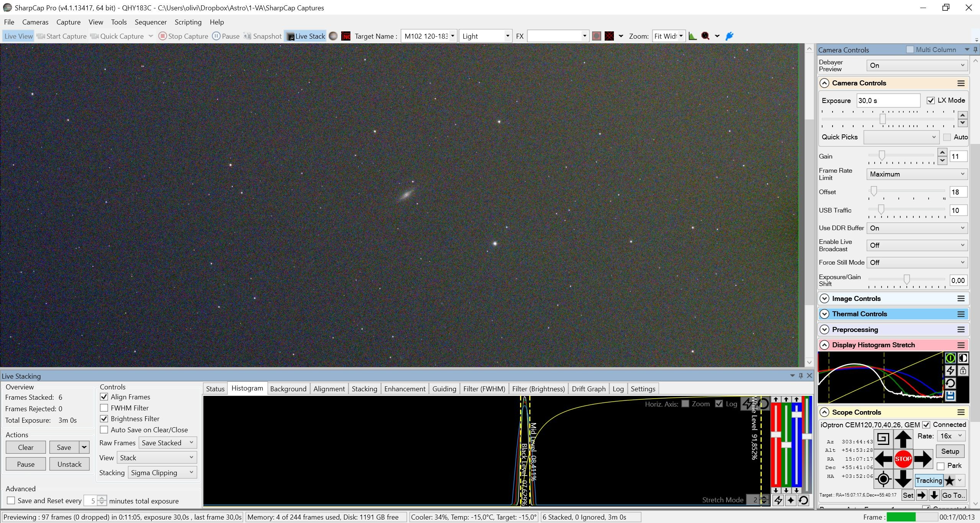Open the Frame Rate Limit dropdown

click(x=917, y=174)
